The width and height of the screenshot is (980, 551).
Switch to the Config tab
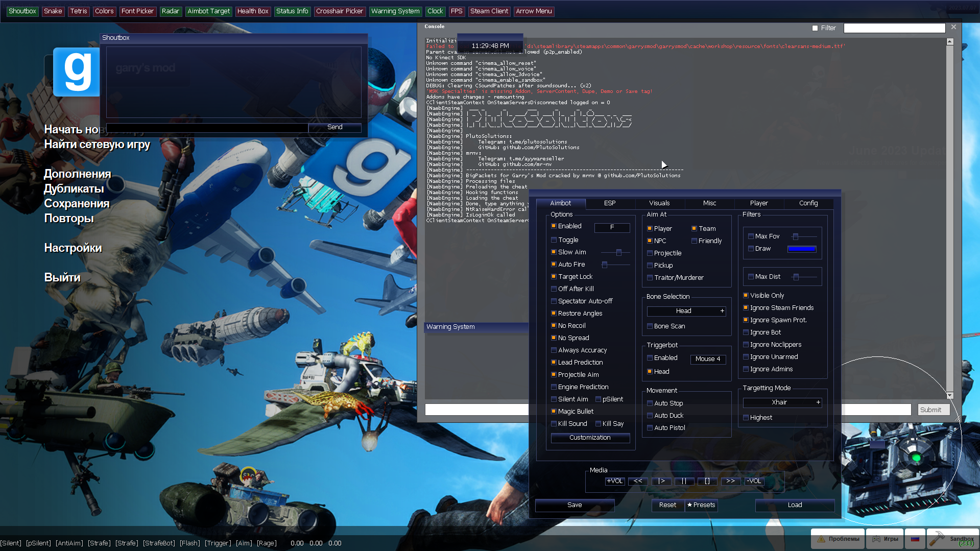pos(808,203)
